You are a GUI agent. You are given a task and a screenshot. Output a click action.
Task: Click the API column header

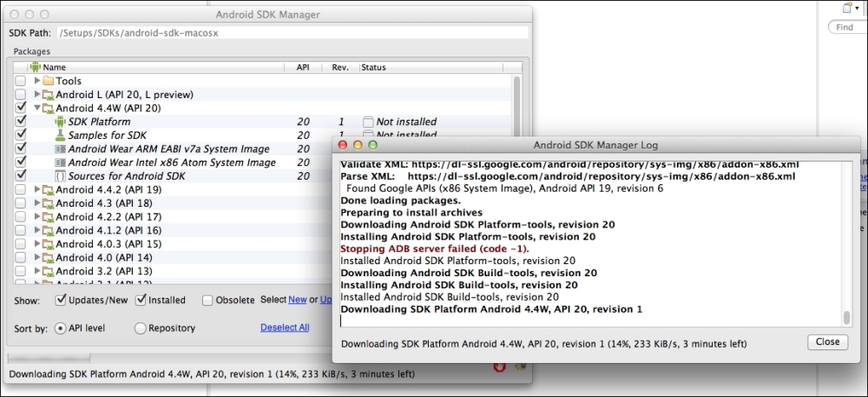[303, 68]
